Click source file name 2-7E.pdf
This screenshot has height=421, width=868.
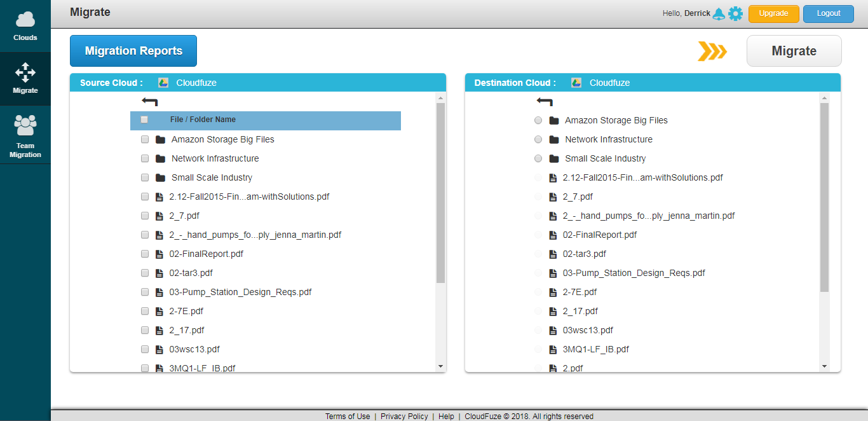tap(186, 311)
